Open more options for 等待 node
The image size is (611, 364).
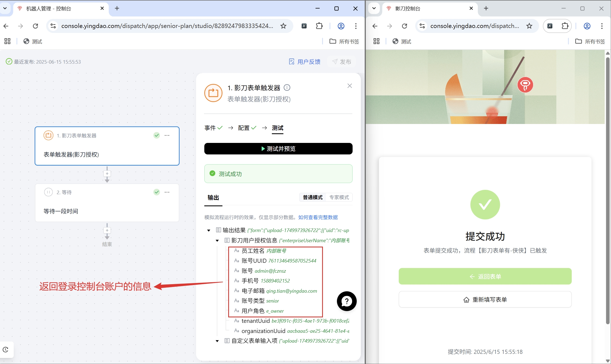[x=167, y=192]
